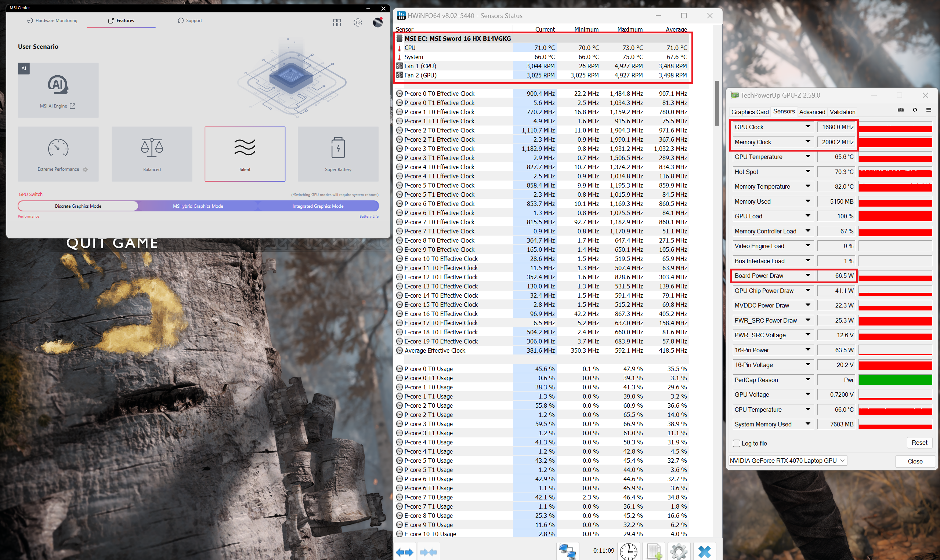The width and height of the screenshot is (940, 560).
Task: Enable Log to file checkbox in GPU-Z
Action: 736,443
